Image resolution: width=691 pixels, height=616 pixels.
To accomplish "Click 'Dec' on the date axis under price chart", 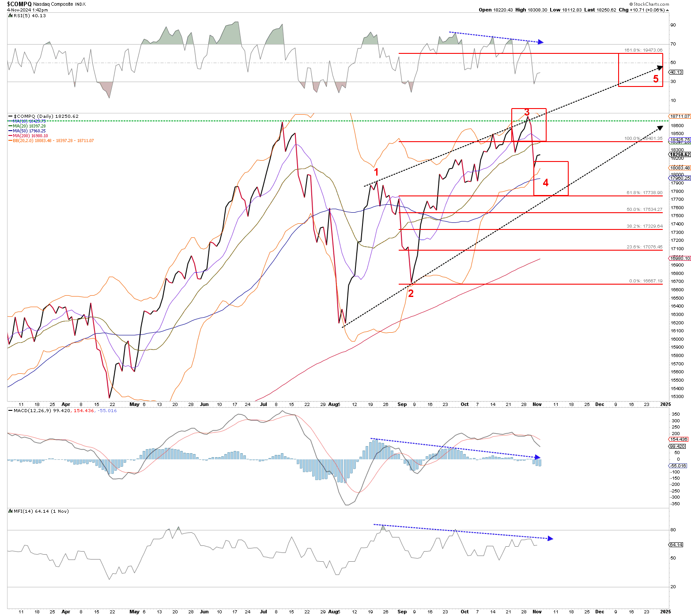I will point(600,404).
